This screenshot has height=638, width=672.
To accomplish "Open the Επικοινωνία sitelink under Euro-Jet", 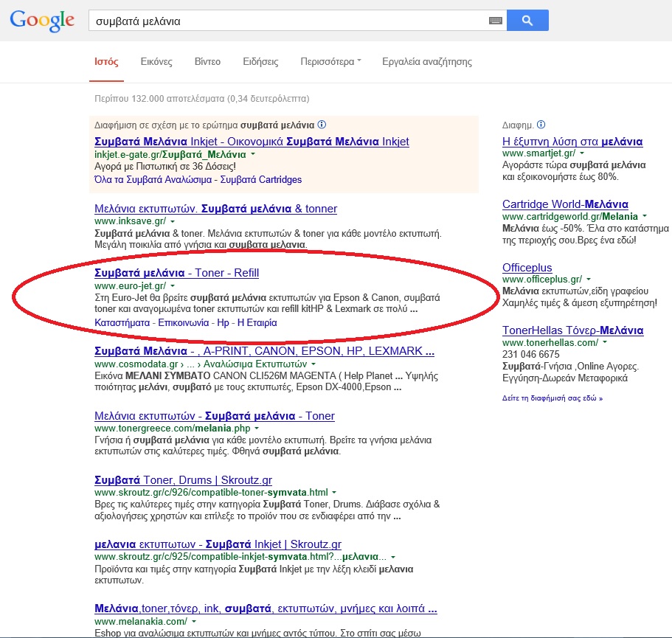I will 184,322.
